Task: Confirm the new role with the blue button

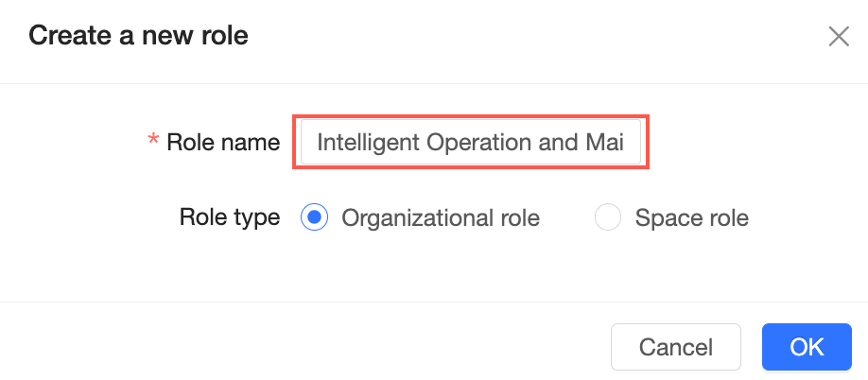Action: click(x=807, y=347)
